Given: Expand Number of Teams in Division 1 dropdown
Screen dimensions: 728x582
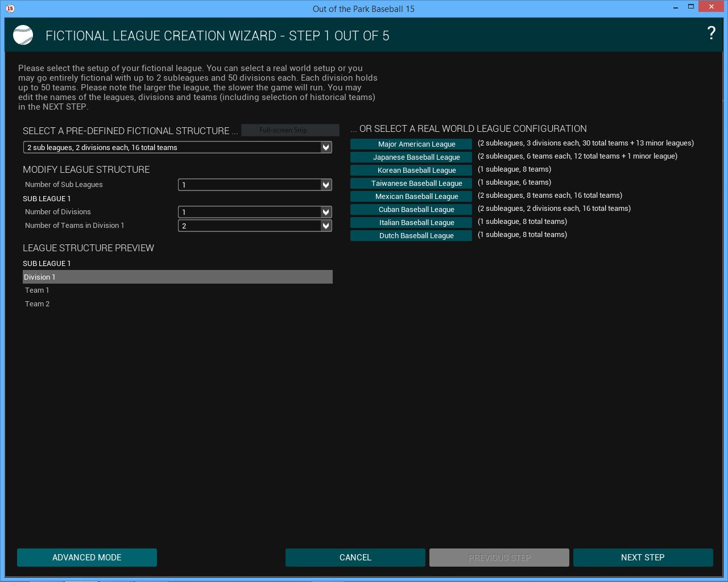Looking at the screenshot, I should [326, 226].
